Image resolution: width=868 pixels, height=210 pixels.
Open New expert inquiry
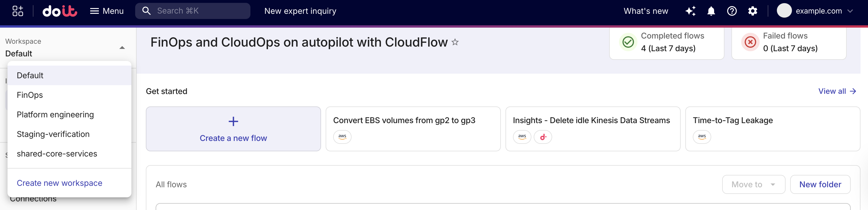[300, 11]
